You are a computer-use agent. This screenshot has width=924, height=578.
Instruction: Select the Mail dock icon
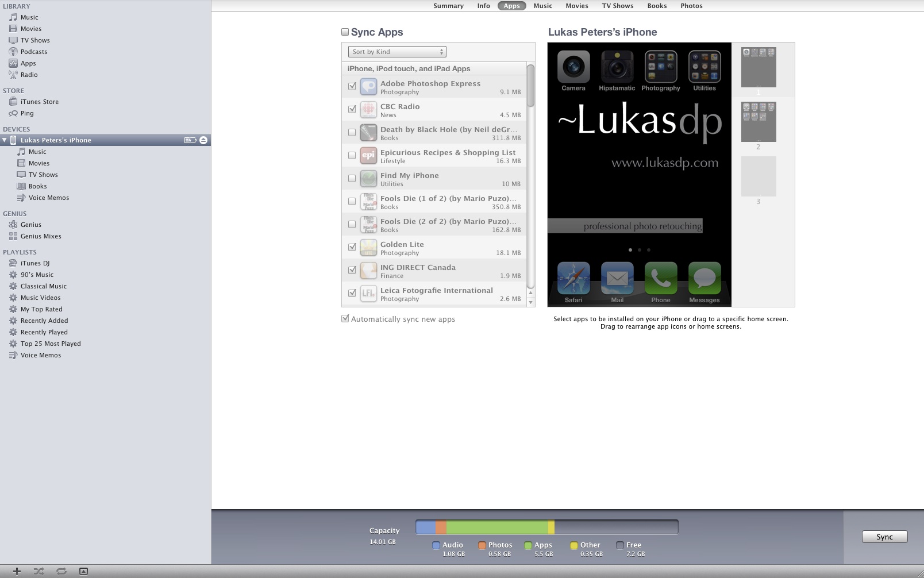coord(617,279)
